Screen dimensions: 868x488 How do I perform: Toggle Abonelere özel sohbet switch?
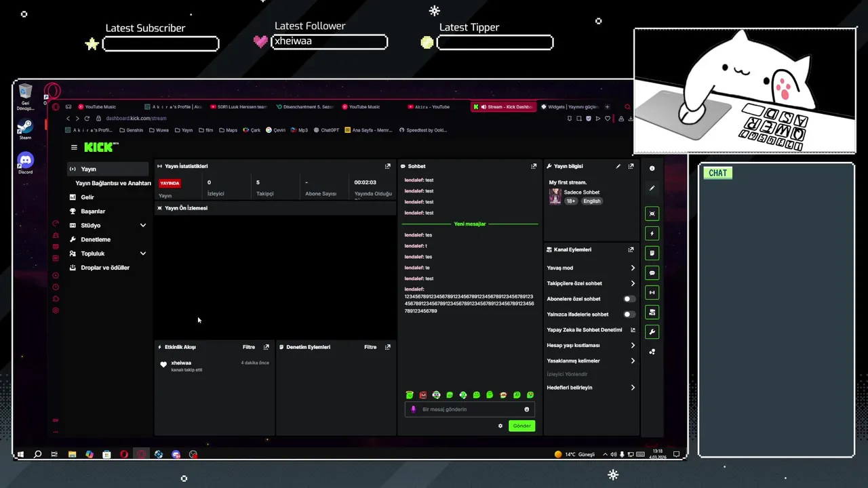point(629,299)
